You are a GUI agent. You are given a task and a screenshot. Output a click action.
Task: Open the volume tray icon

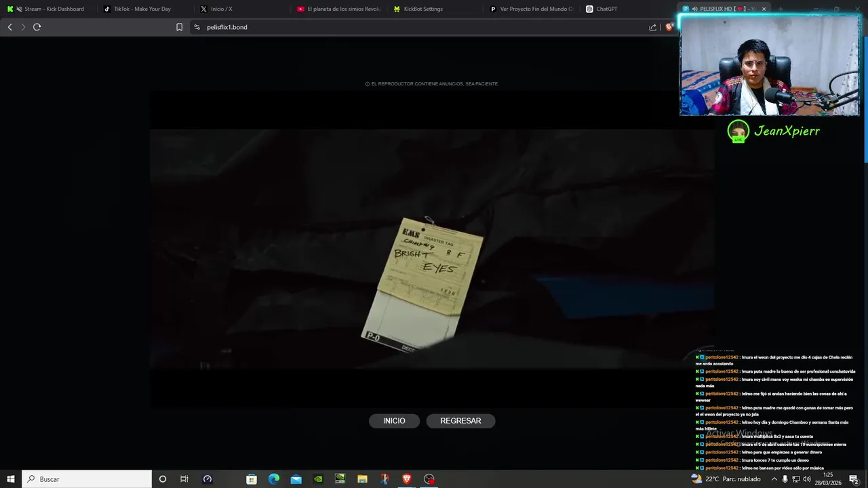click(x=807, y=479)
